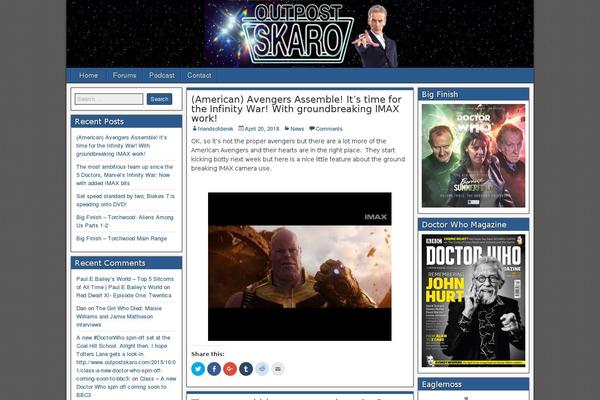Open the Contact menu item
This screenshot has width=600, height=400.
point(199,75)
